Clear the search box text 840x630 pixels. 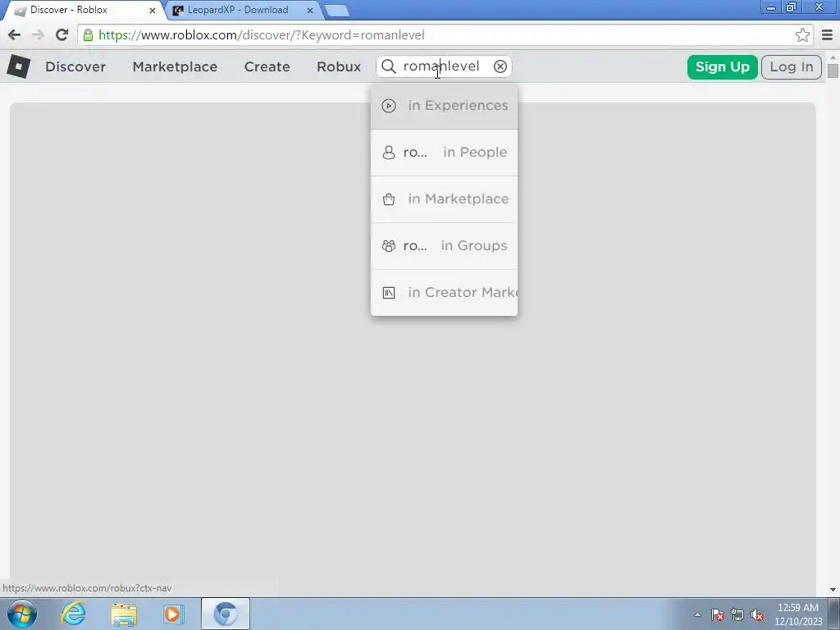(500, 66)
